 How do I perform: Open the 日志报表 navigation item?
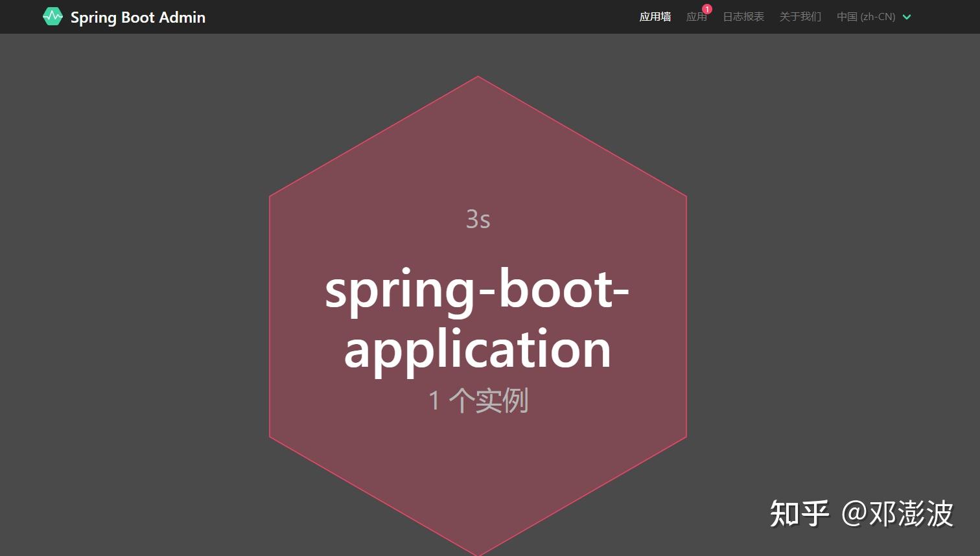(743, 17)
